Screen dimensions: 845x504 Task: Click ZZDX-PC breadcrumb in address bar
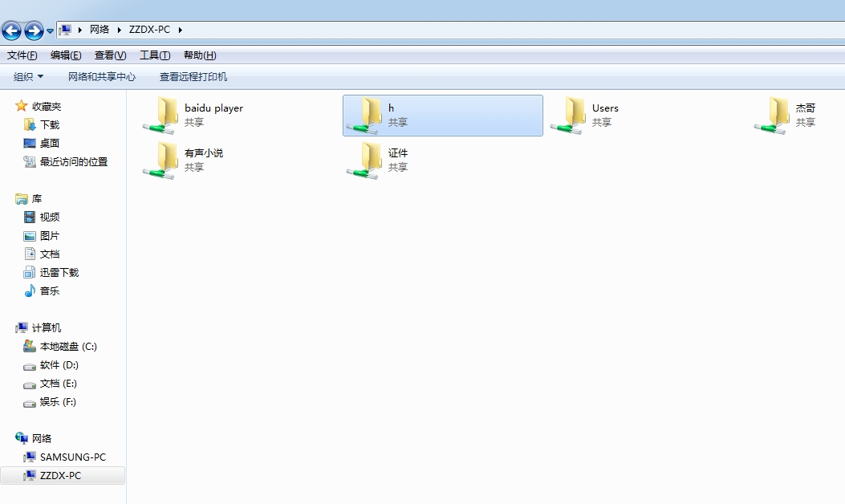149,30
